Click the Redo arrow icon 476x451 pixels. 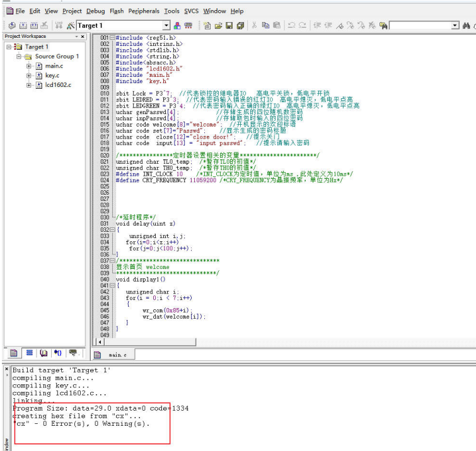pos(303,25)
